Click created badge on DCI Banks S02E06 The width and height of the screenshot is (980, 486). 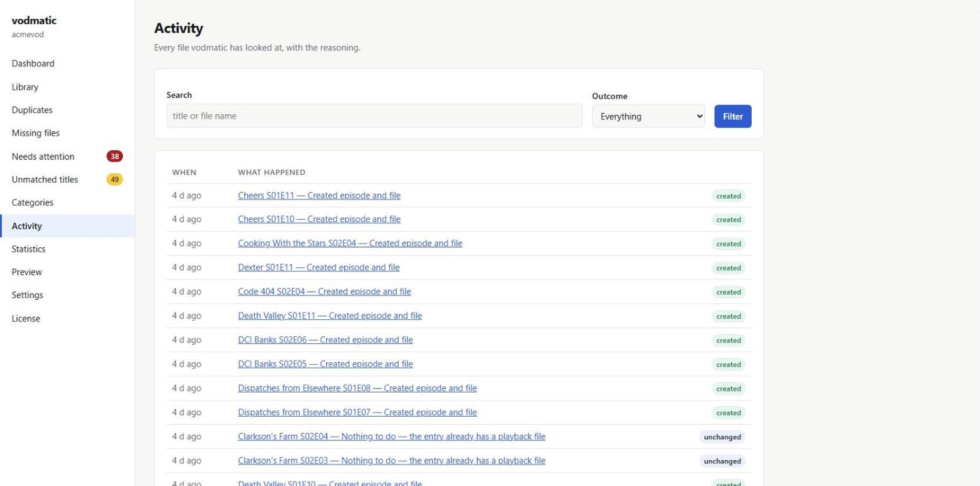(x=729, y=340)
